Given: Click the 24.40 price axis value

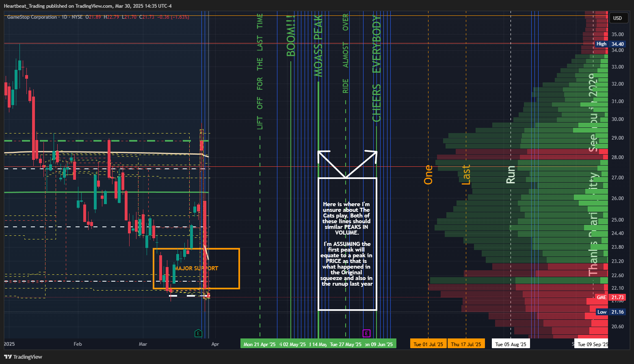Looking at the screenshot, I should click(618, 233).
